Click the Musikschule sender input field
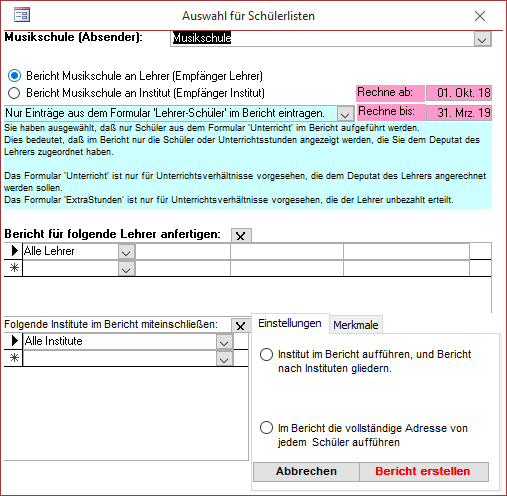Image resolution: width=507 pixels, height=496 pixels. (322, 38)
